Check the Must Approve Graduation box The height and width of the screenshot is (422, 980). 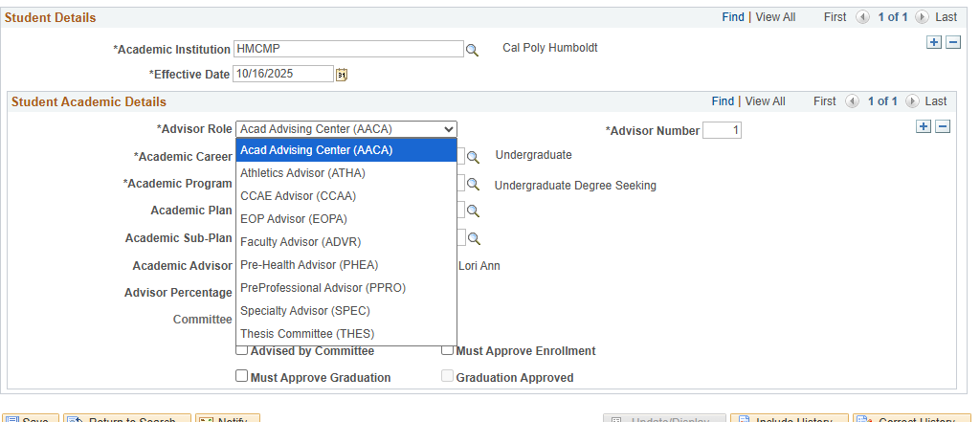pyautogui.click(x=242, y=376)
